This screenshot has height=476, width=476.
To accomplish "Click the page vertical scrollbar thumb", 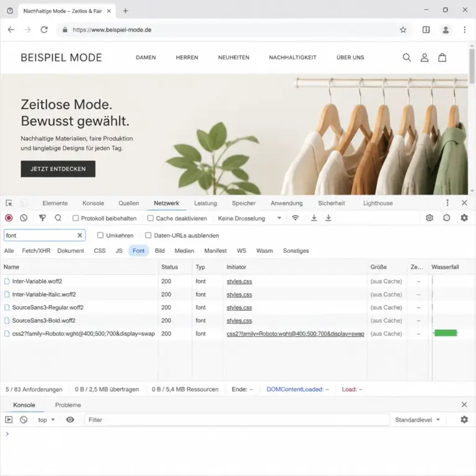I will tap(472, 66).
